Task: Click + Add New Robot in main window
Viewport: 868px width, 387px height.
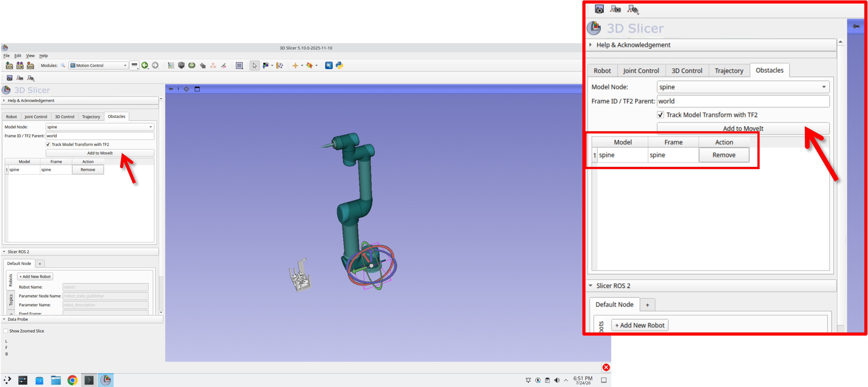Action: pos(35,277)
